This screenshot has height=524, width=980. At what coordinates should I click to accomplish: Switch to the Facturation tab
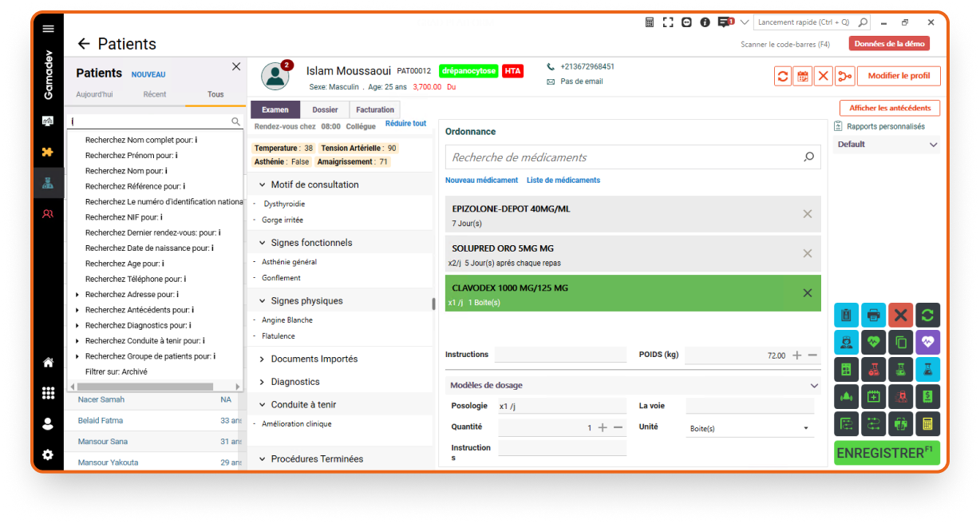[x=374, y=109]
